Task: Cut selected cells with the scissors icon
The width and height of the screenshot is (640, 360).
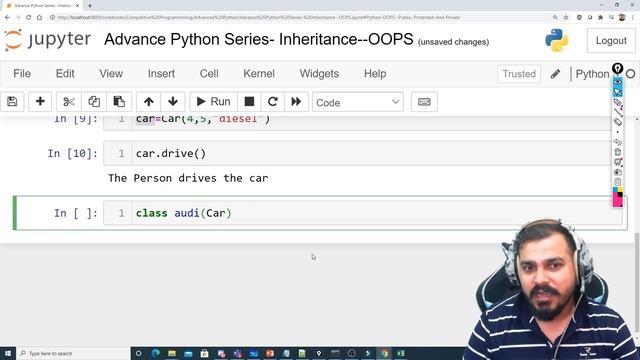Action: [x=69, y=102]
